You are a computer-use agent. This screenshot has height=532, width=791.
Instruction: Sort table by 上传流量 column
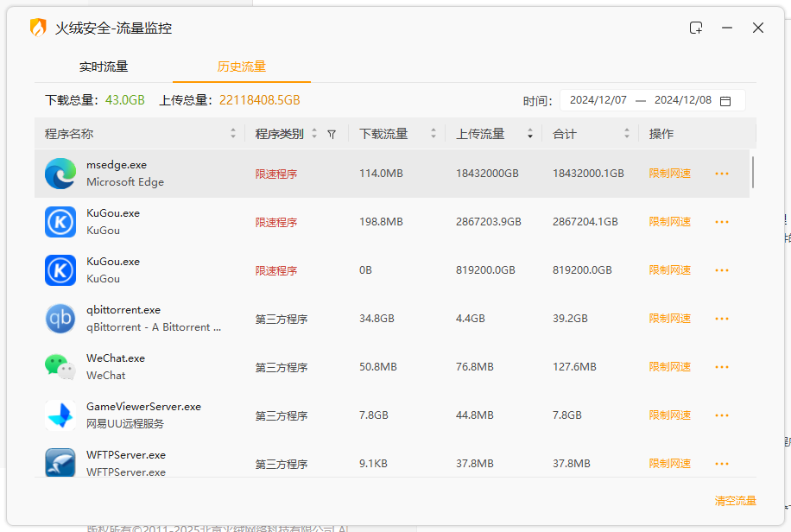pyautogui.click(x=529, y=135)
